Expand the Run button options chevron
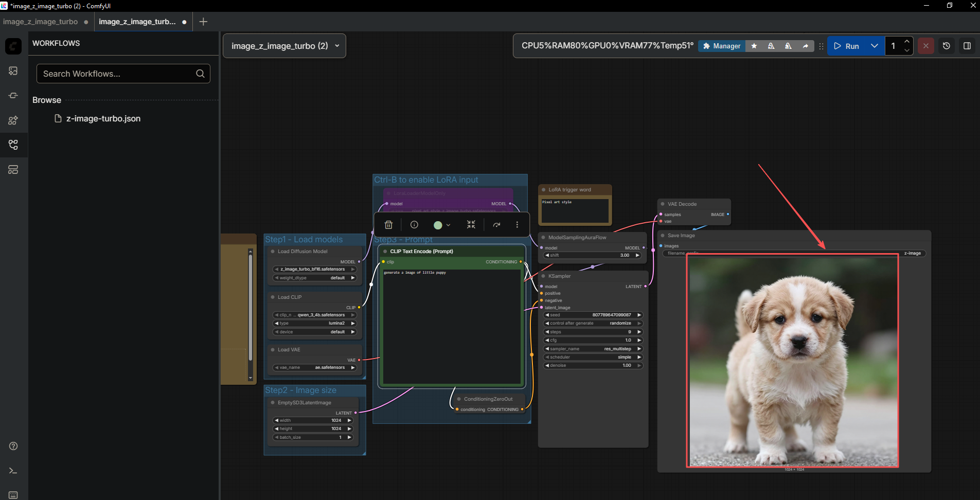Image resolution: width=980 pixels, height=500 pixels. (874, 46)
